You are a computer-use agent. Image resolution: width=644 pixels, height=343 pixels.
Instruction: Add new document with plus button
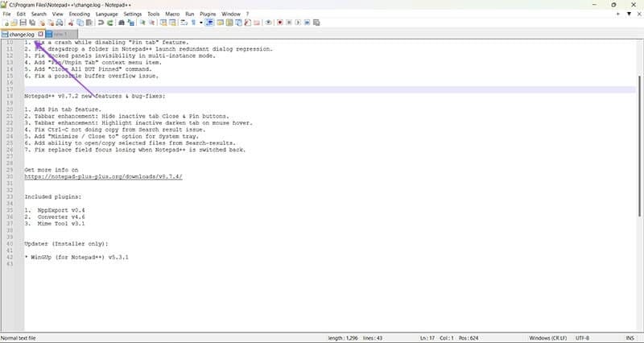(617, 14)
